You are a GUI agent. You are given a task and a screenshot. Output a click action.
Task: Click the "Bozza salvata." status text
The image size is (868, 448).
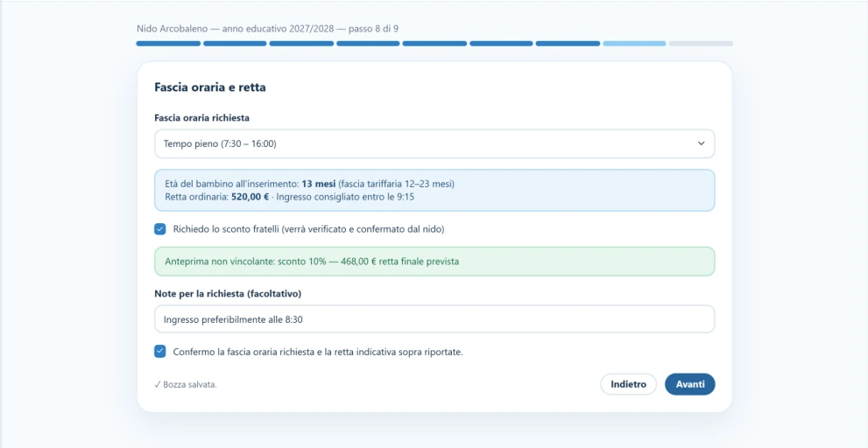[186, 385]
